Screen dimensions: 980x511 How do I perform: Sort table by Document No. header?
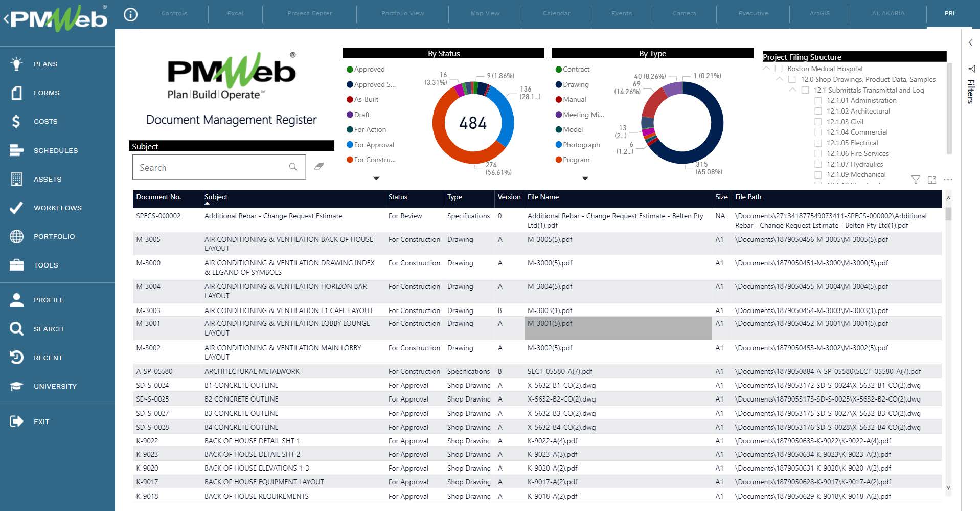click(158, 197)
